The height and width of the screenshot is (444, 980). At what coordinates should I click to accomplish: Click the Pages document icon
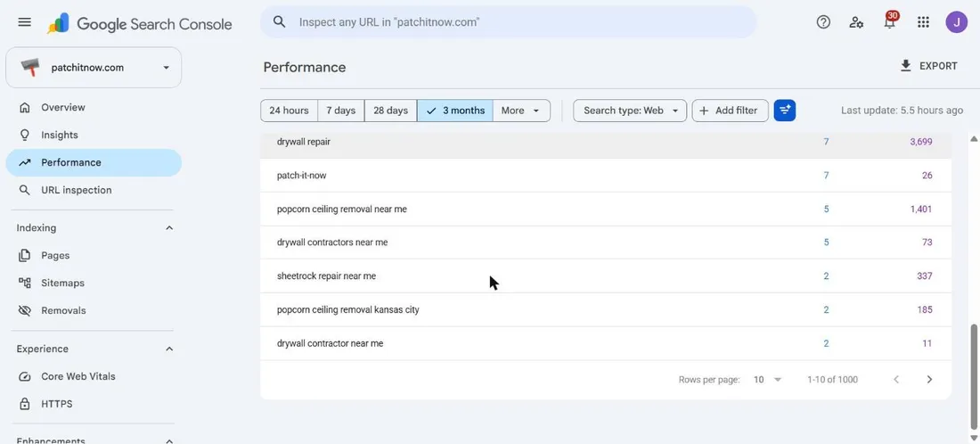24,255
